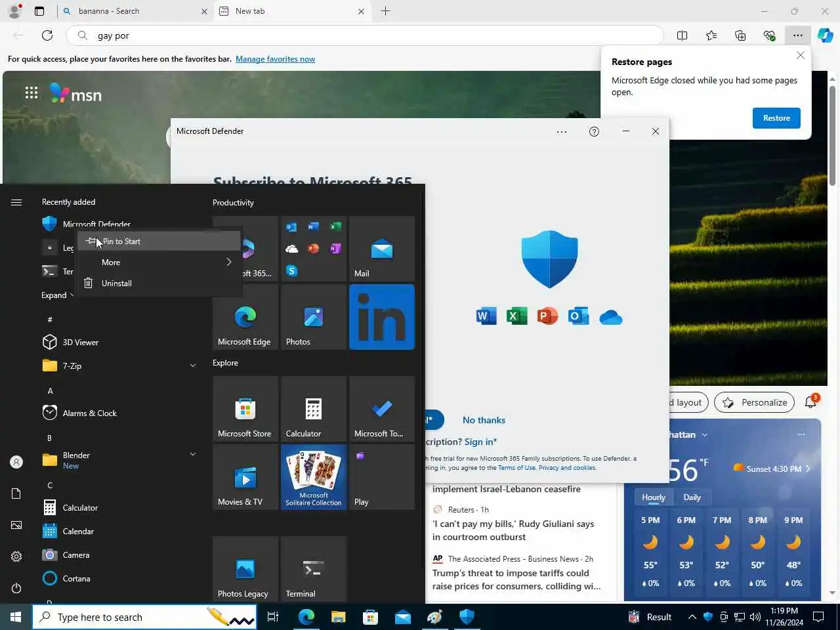Open Edge Collections toolbar icon
840x630 pixels.
[740, 35]
